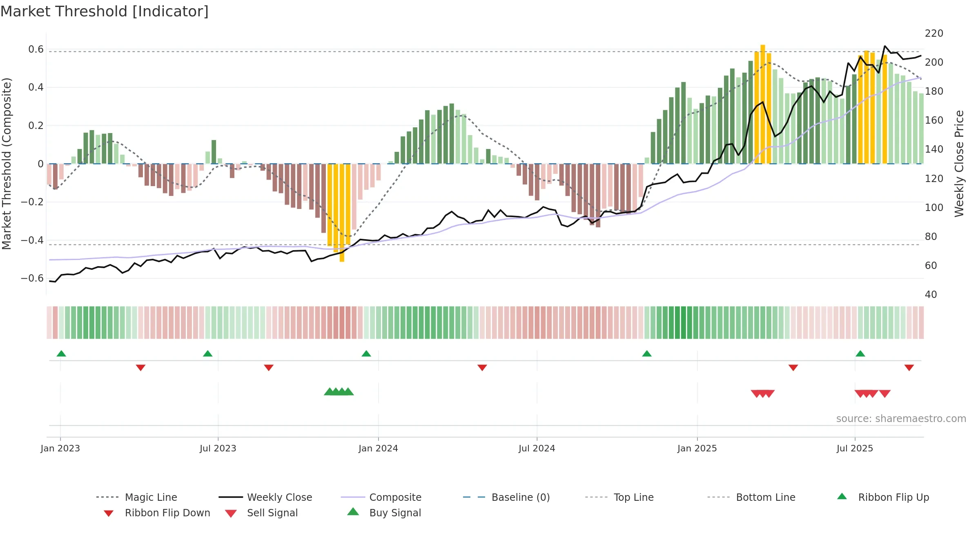Click the 0.6 tick on the left axis
Screen dimensions: 980x551
tap(36, 49)
